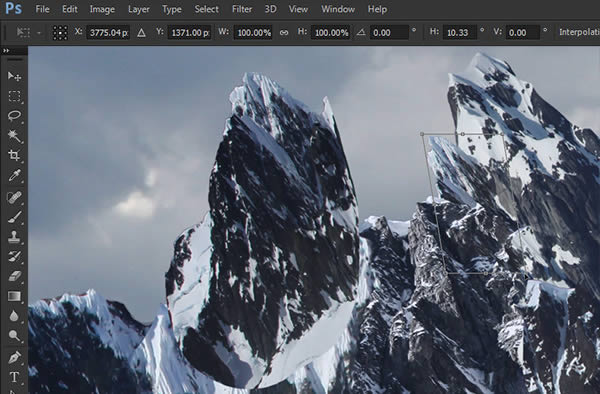Click the X position field

coord(108,33)
